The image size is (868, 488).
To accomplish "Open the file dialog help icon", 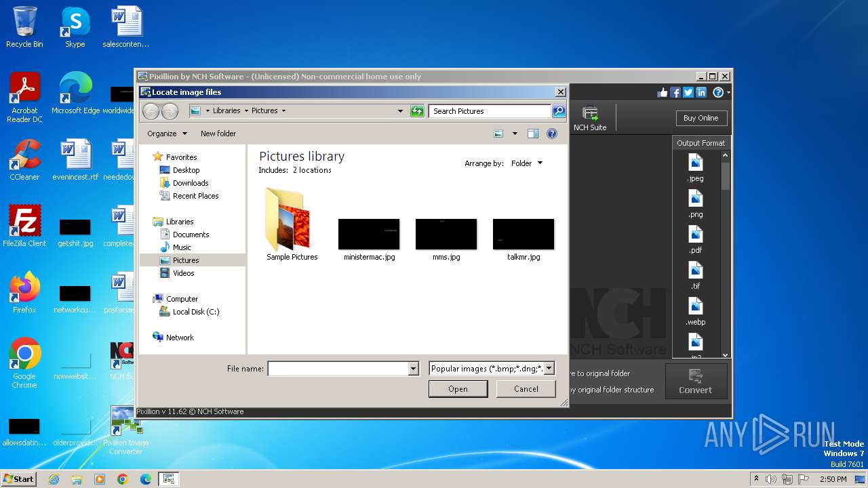I will pyautogui.click(x=552, y=134).
